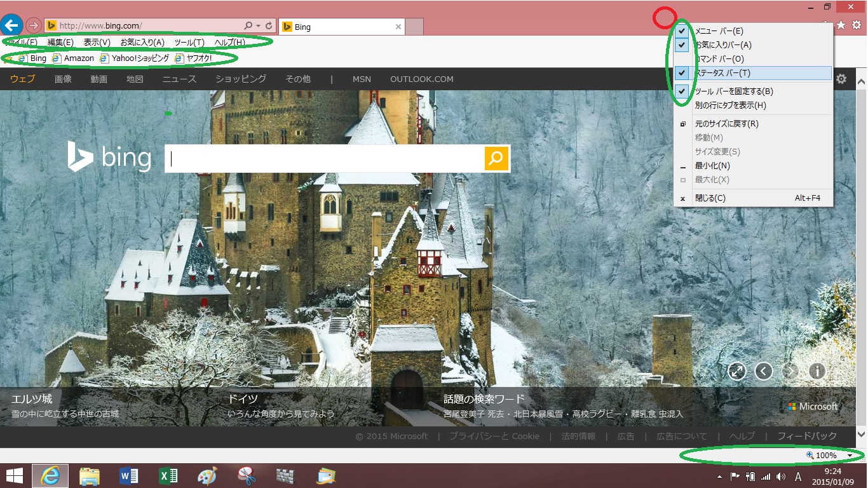Open the お気に入り(A) menu
Screen dimensions: 868x488
(x=142, y=43)
